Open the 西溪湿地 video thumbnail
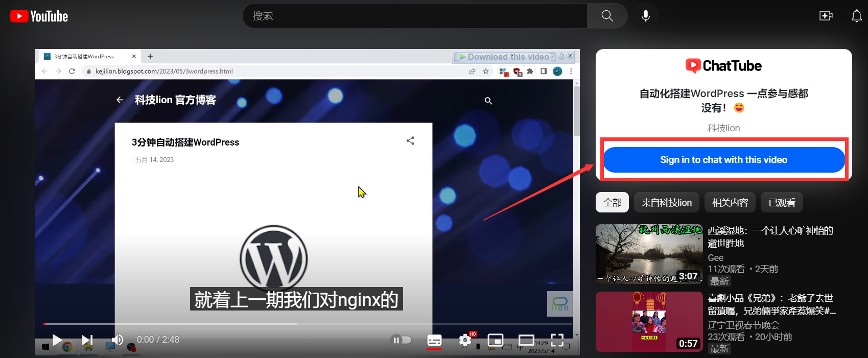Image resolution: width=868 pixels, height=358 pixels. (x=649, y=254)
